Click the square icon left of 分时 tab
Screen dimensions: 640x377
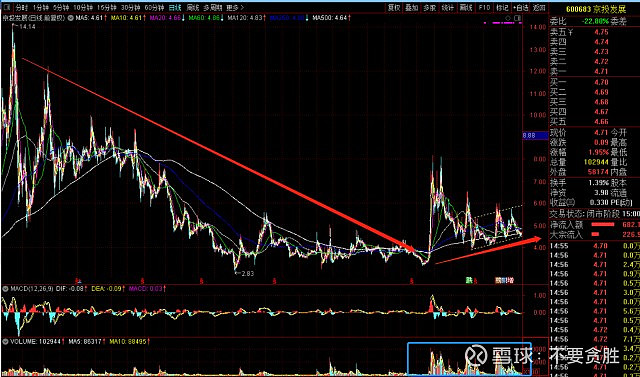click(6, 8)
